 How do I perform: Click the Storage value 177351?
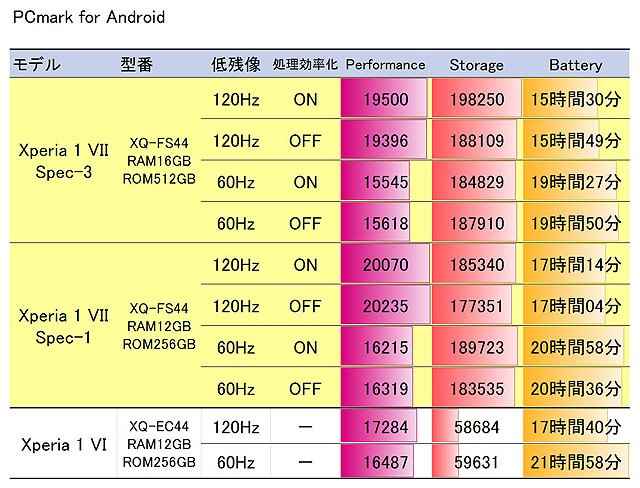pos(477,306)
